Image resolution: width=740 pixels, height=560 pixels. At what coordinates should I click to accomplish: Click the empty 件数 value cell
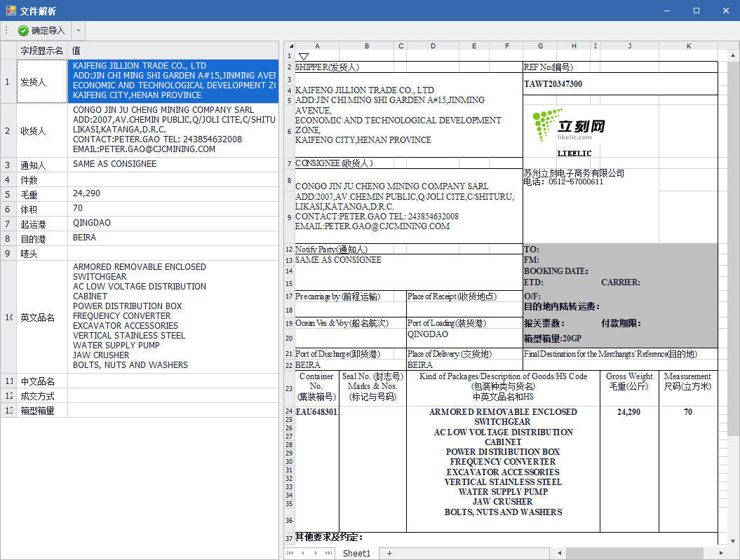pyautogui.click(x=173, y=180)
